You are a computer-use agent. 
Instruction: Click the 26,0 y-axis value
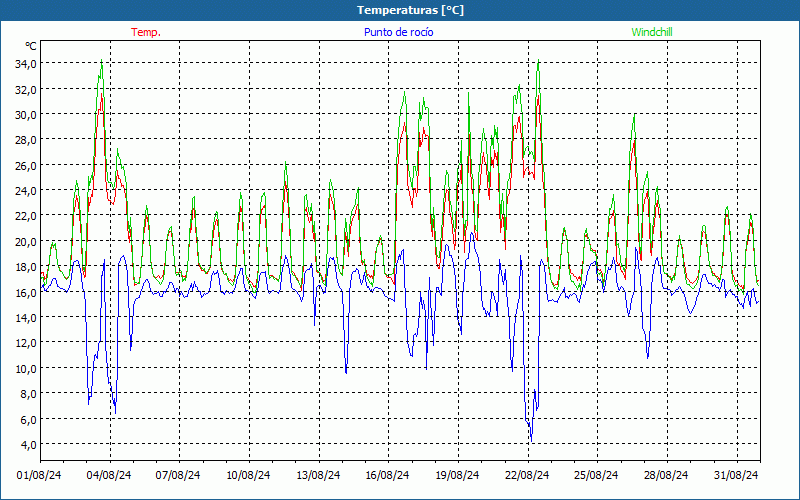pos(26,165)
